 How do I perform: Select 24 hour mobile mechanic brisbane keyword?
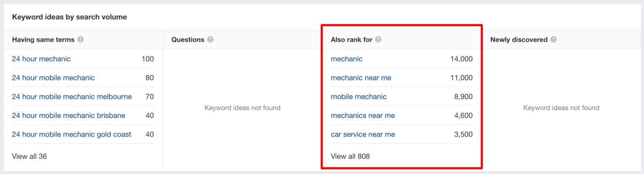[x=68, y=116]
